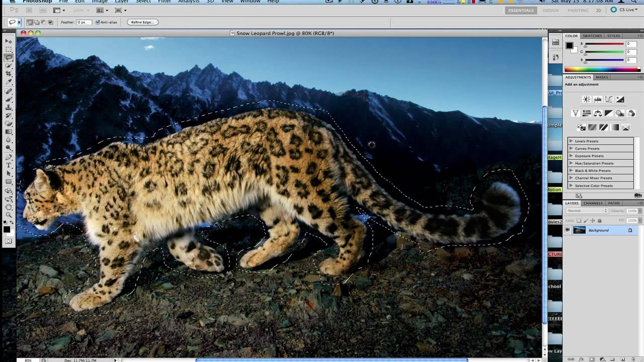Click the toolbox foreground color swatch
The width and height of the screenshot is (644, 362).
(7, 229)
